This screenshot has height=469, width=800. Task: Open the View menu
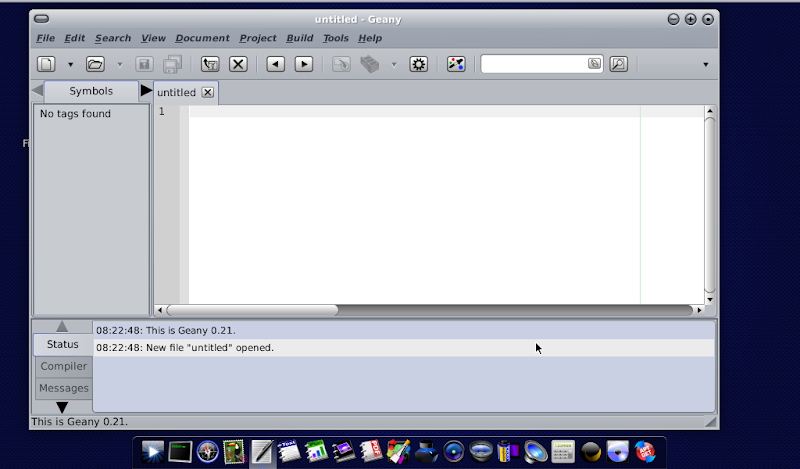point(153,38)
